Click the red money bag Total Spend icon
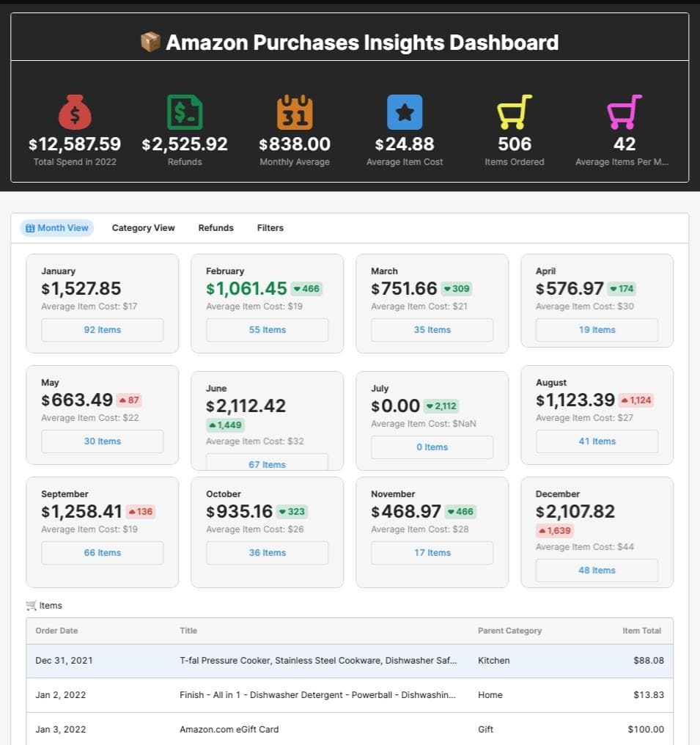Screen dimensions: 700x745 coord(75,111)
